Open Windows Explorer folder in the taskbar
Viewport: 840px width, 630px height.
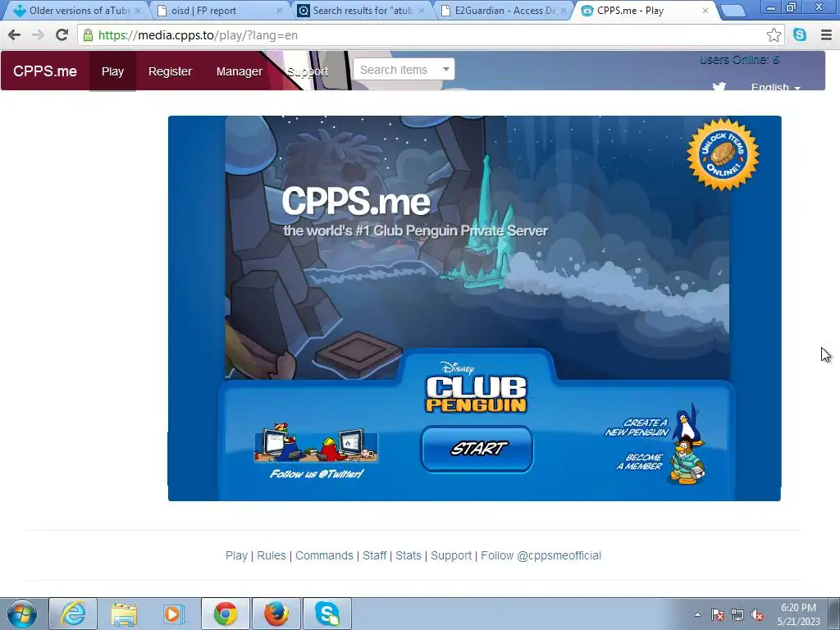click(x=124, y=614)
